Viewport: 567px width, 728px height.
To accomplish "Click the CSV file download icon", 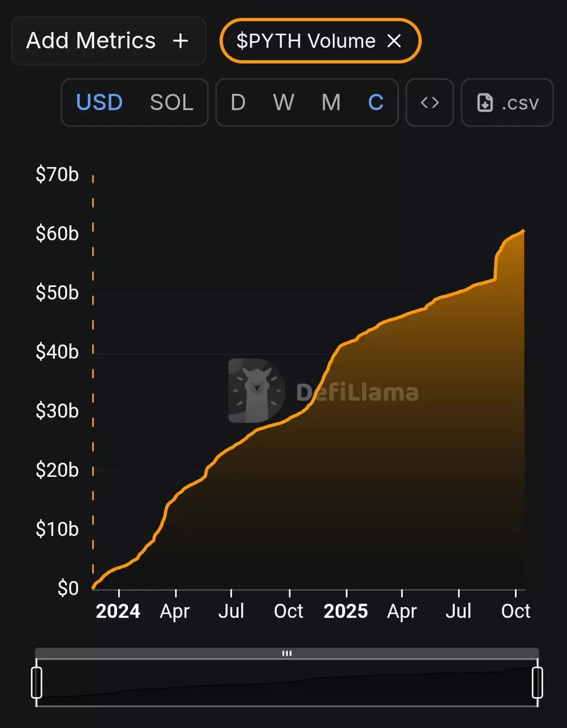I will (x=485, y=103).
